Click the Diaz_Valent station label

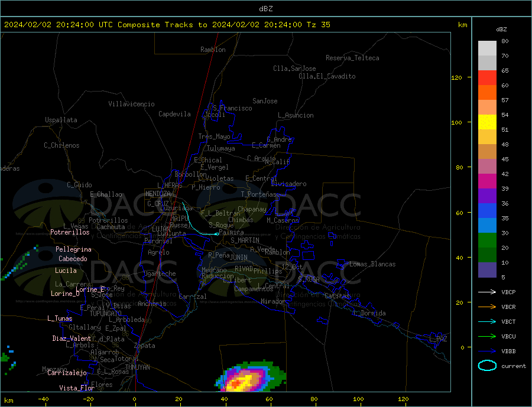click(x=72, y=338)
